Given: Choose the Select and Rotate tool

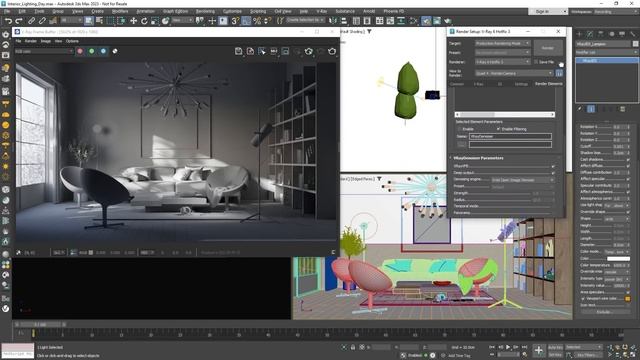Looking at the screenshot, I should click(x=144, y=21).
